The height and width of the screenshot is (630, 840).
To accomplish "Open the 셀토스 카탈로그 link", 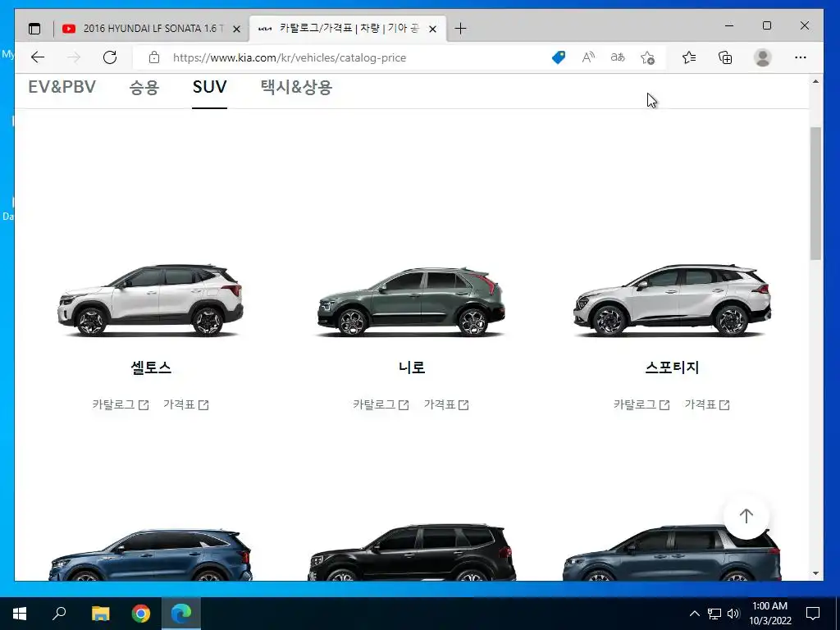I will point(120,404).
